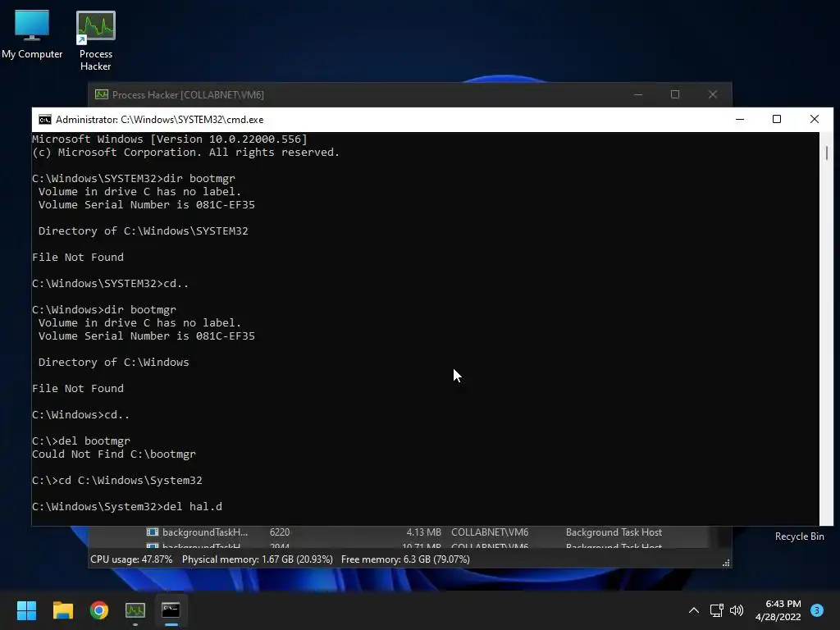This screenshot has width=840, height=630.
Task: Click the backgroundTaskHost process icon for 6220
Action: [x=152, y=532]
